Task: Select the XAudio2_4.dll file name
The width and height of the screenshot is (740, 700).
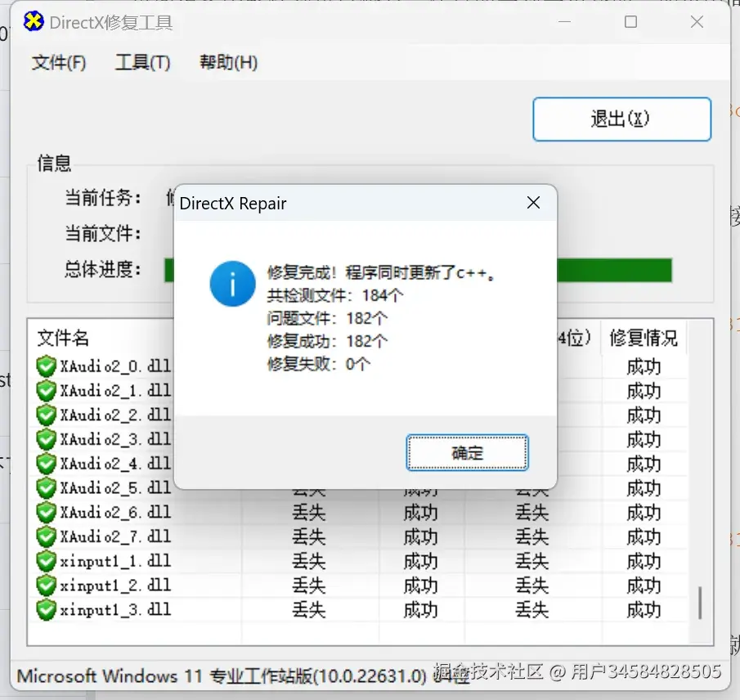Action: [115, 464]
